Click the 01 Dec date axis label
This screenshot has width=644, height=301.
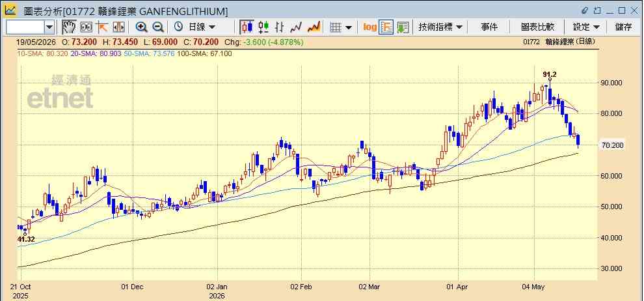[133, 287]
